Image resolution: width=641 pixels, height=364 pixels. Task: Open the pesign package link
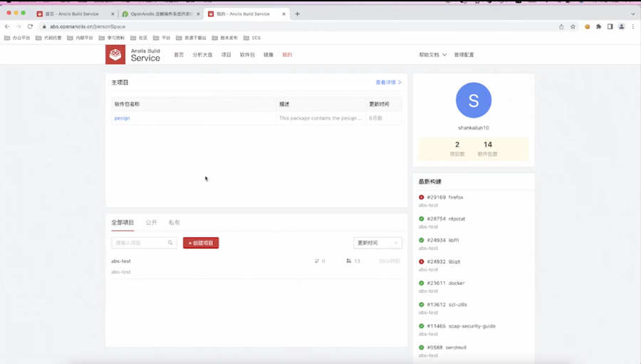click(x=122, y=118)
